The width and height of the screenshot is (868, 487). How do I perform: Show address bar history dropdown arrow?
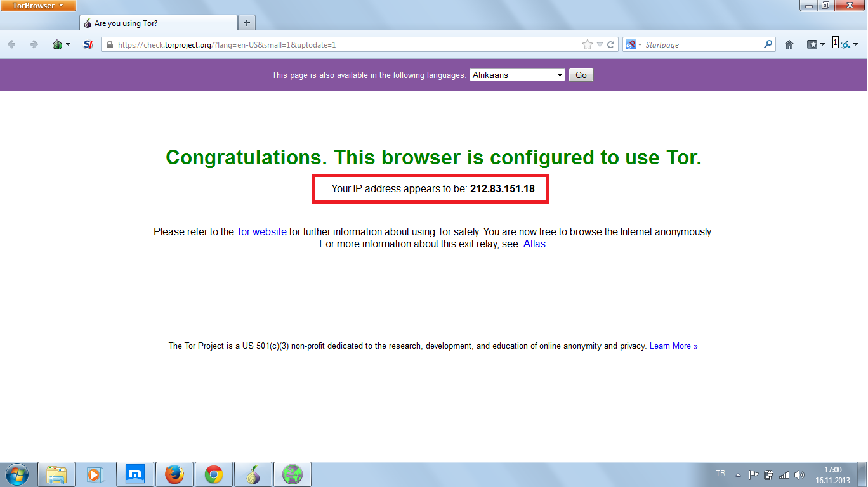[x=600, y=45]
